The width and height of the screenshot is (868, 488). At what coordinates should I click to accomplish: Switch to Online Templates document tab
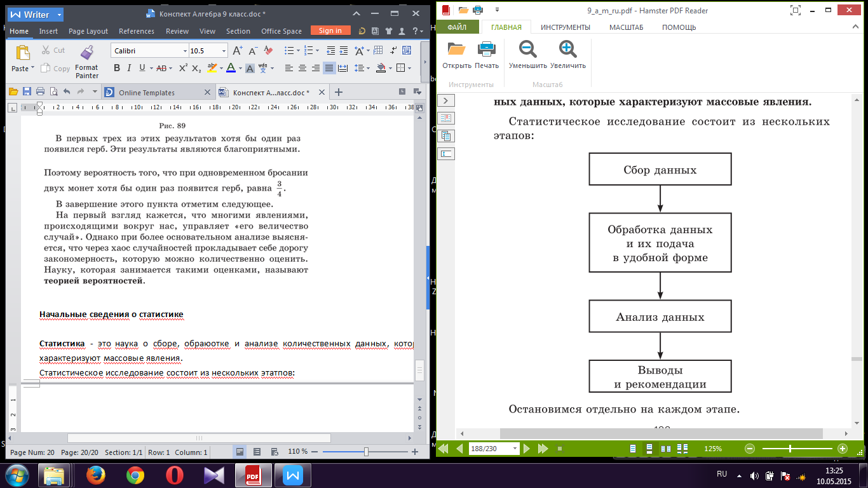click(147, 93)
